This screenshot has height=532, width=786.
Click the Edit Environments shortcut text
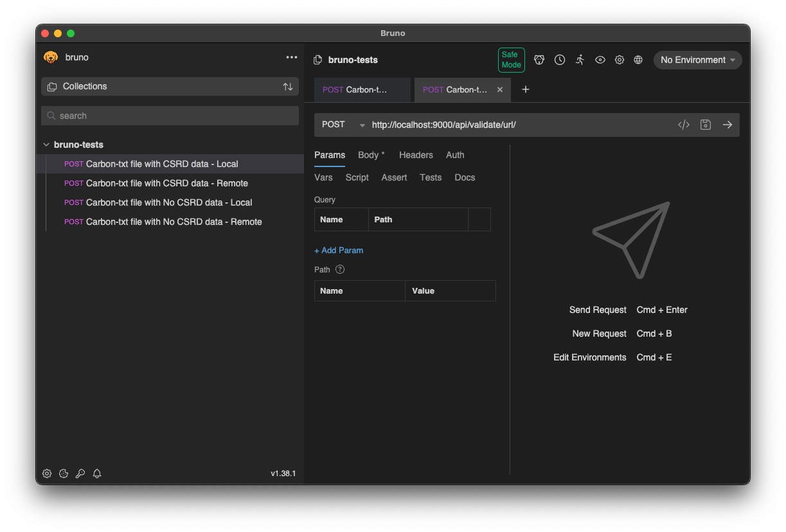pyautogui.click(x=589, y=357)
